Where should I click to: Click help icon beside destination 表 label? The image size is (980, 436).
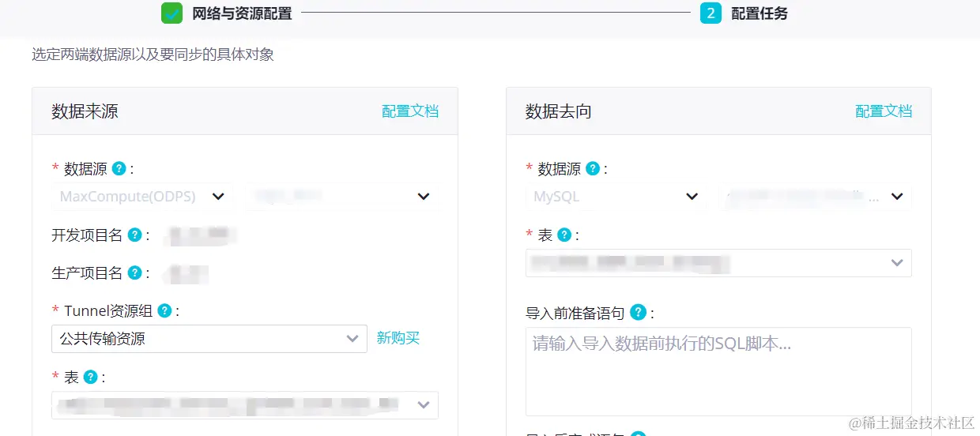click(x=564, y=235)
